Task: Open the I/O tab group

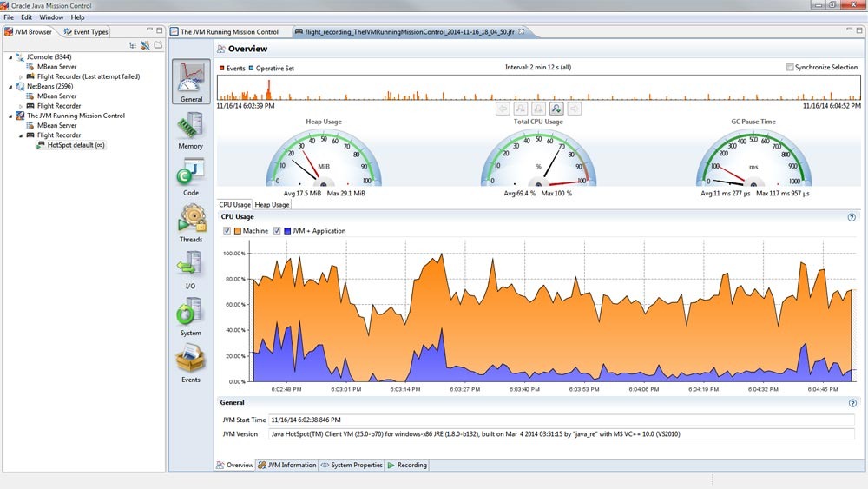Action: [x=190, y=270]
